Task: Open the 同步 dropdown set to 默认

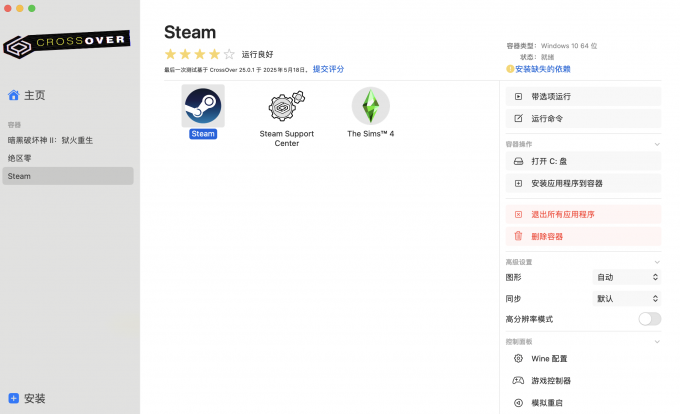Action: pos(627,298)
